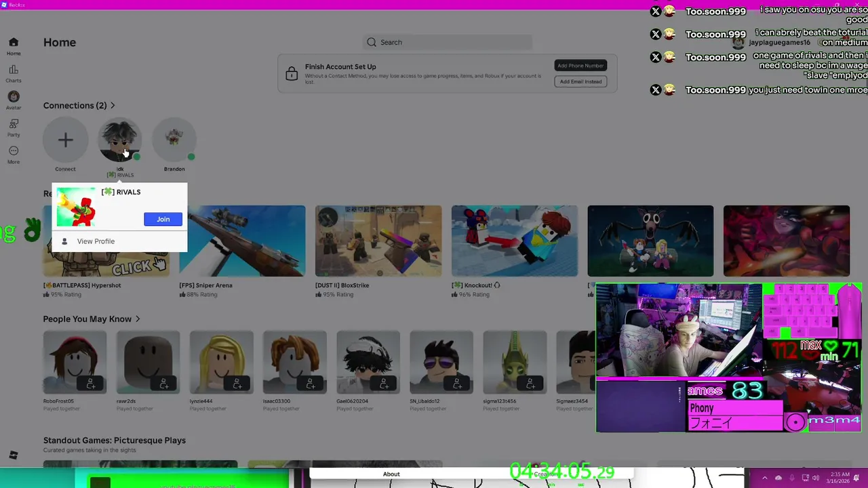The height and width of the screenshot is (488, 868).
Task: Open SN_Ubaldo12's avatar card
Action: coord(441,362)
